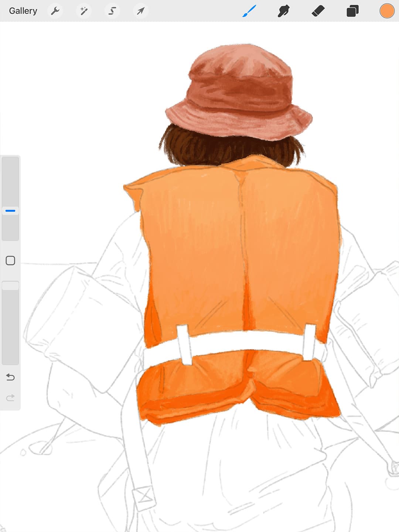Open the Adjustments magic wand menu
399x532 pixels.
coord(83,11)
